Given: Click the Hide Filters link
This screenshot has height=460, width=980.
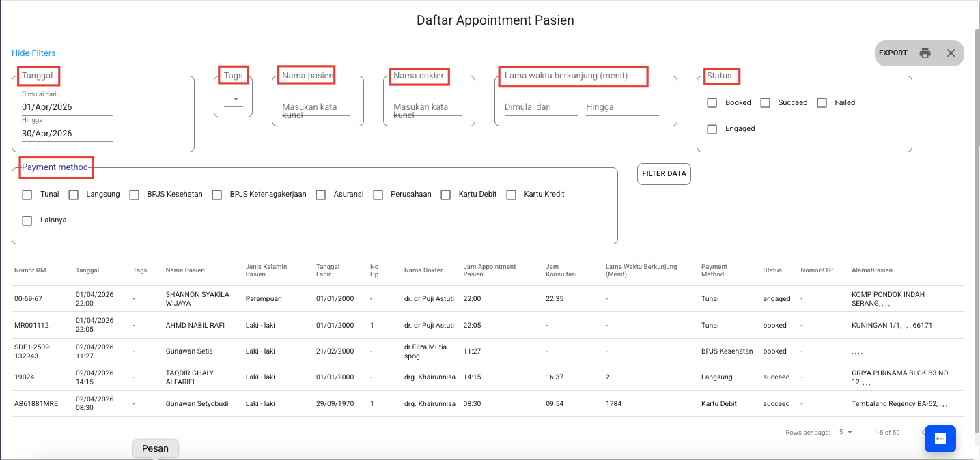Looking at the screenshot, I should [33, 53].
